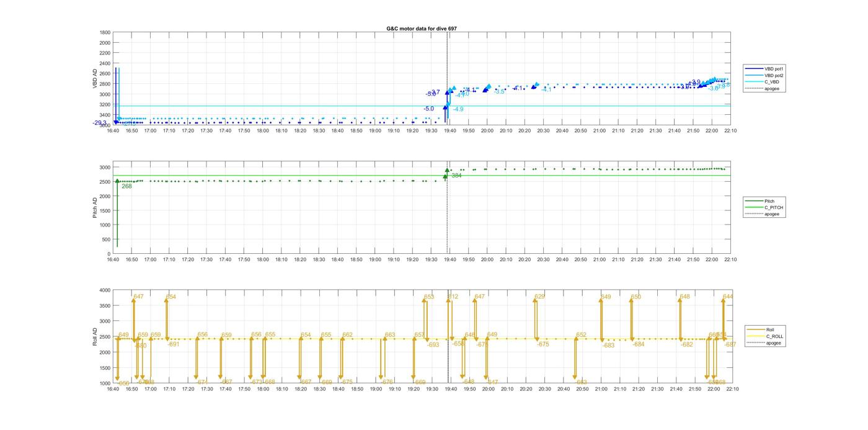Select 'C_PITCH' legend entry

tap(764, 207)
